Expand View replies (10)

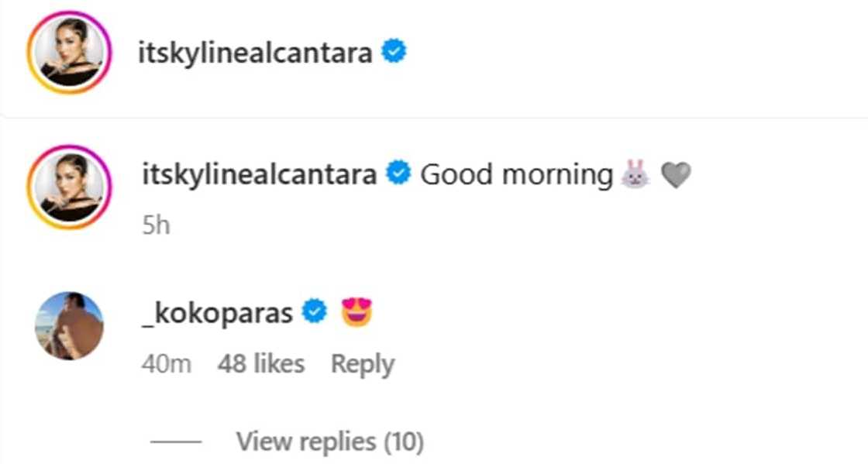(x=330, y=442)
